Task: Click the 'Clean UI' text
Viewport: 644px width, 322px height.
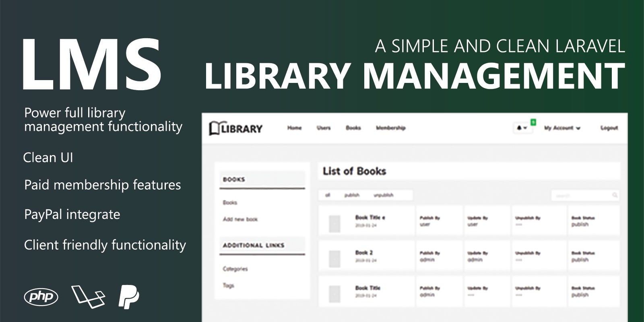Action: [x=48, y=157]
